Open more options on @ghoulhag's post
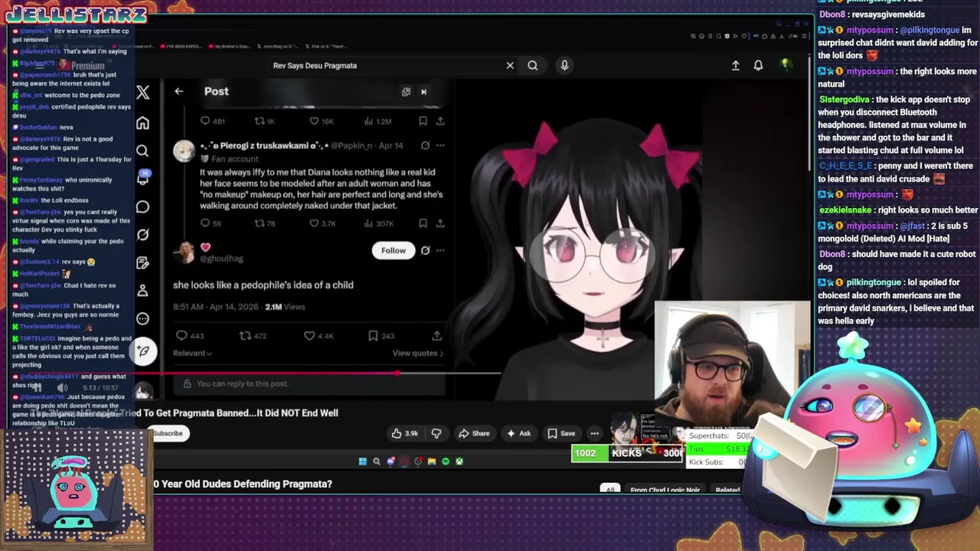Viewport: 980px width, 551px height. pos(440,250)
